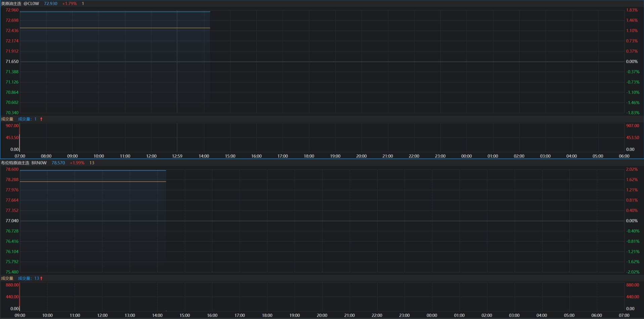Click the 70.340 bottom price label
This screenshot has height=319, width=644.
point(12,113)
